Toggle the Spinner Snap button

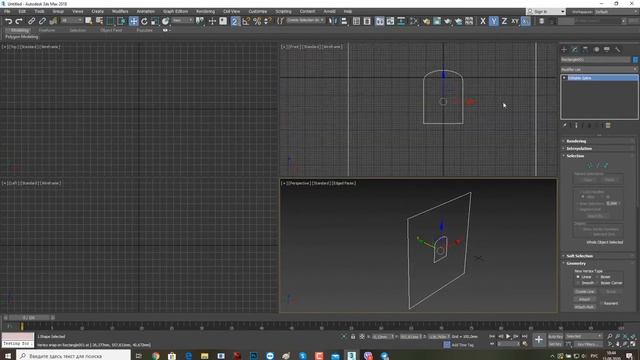point(268,21)
